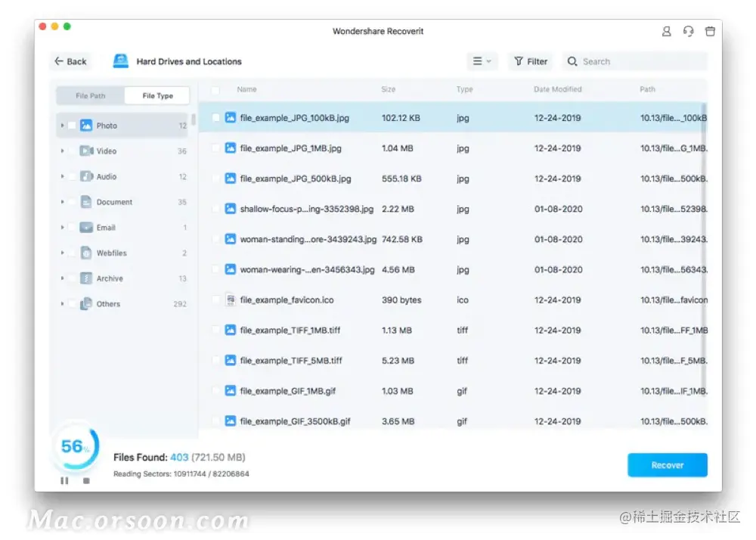This screenshot has height=540, width=756.
Task: Click the Others category icon
Action: [86, 304]
